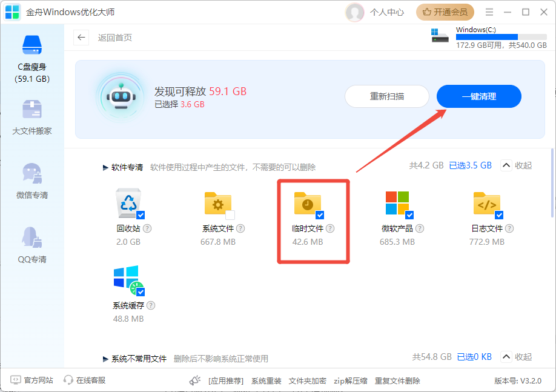The height and width of the screenshot is (392, 556).
Task: Click the help icon beside 系统文件
Action: pos(240,228)
